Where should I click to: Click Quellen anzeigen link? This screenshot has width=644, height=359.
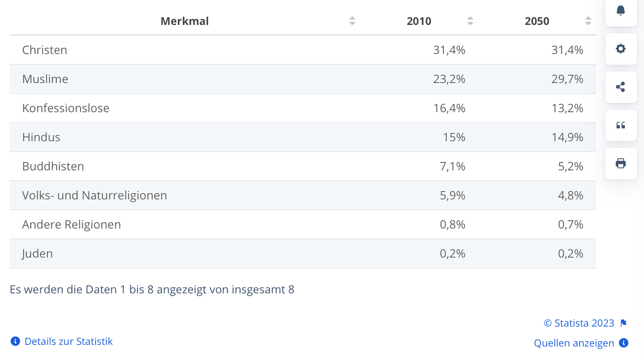click(574, 343)
